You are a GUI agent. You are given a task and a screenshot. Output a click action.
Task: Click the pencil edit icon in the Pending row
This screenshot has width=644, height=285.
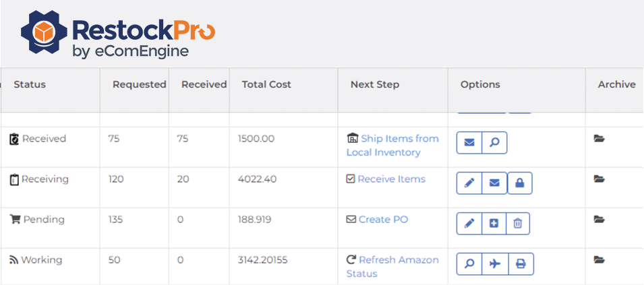[x=469, y=224]
